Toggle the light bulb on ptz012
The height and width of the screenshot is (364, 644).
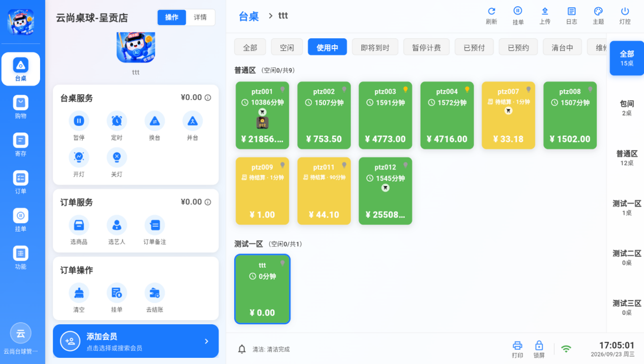[x=405, y=165]
